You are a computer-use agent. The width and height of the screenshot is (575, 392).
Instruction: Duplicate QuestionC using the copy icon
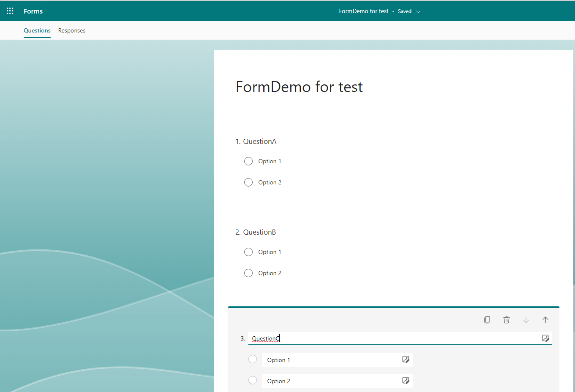[x=487, y=319]
